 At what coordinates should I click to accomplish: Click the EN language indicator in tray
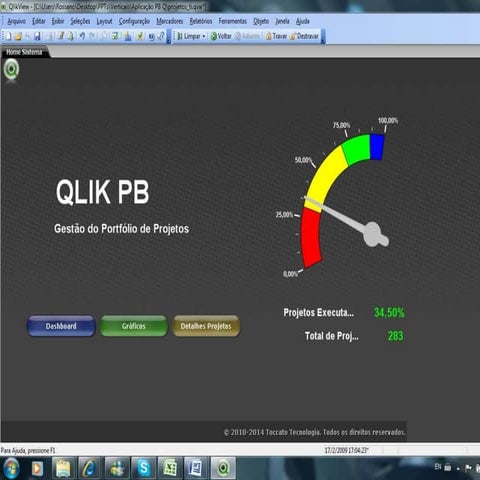point(438,467)
